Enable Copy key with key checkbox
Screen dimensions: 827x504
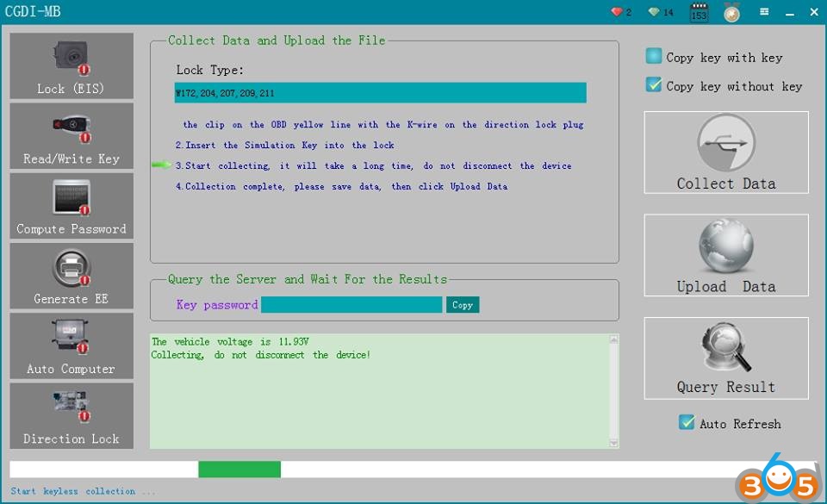coord(654,57)
